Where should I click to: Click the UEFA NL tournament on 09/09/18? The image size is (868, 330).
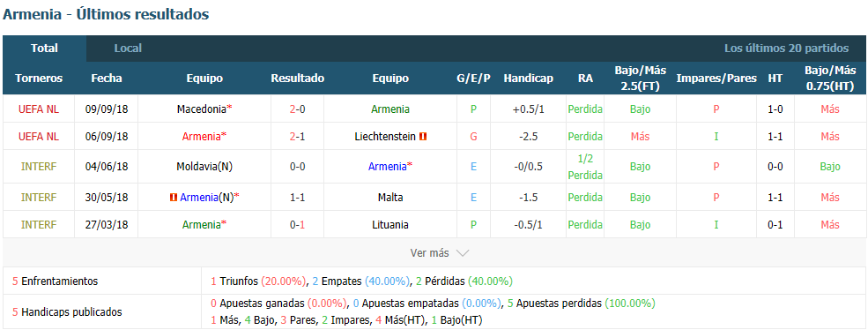pos(39,109)
